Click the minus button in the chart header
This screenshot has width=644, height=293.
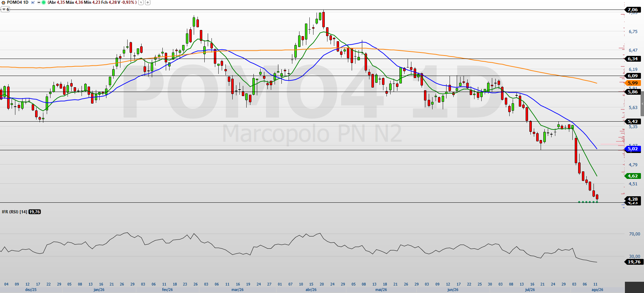[x=39, y=2]
